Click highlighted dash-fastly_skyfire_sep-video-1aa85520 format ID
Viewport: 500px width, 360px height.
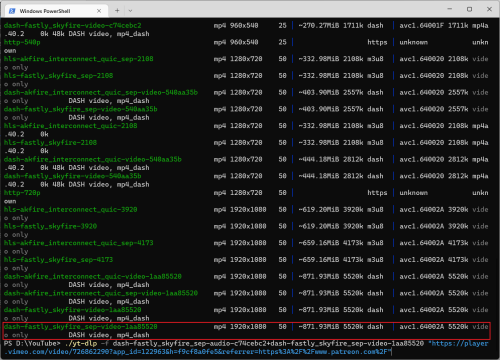(x=81, y=326)
